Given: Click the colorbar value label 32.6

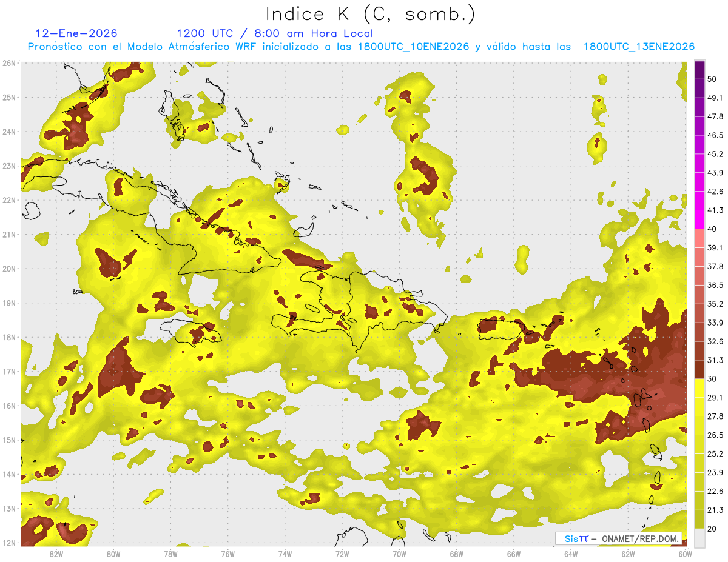Looking at the screenshot, I should tap(715, 341).
